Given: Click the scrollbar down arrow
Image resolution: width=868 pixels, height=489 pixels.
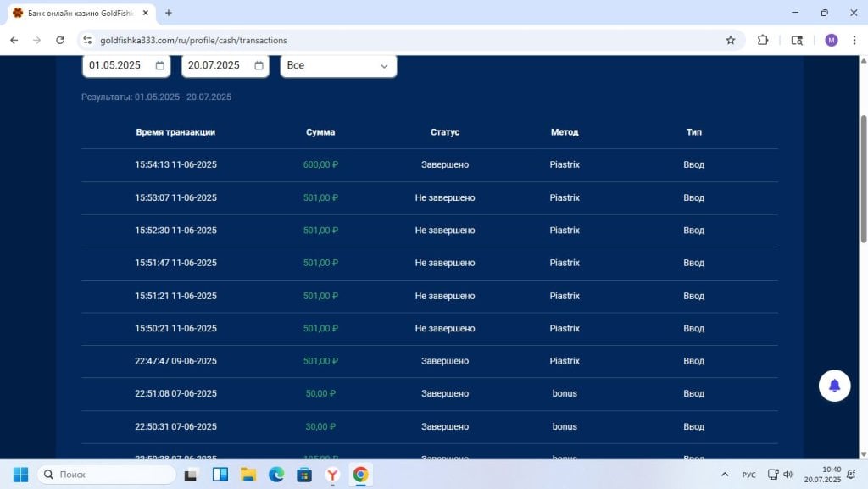Looking at the screenshot, I should [863, 454].
